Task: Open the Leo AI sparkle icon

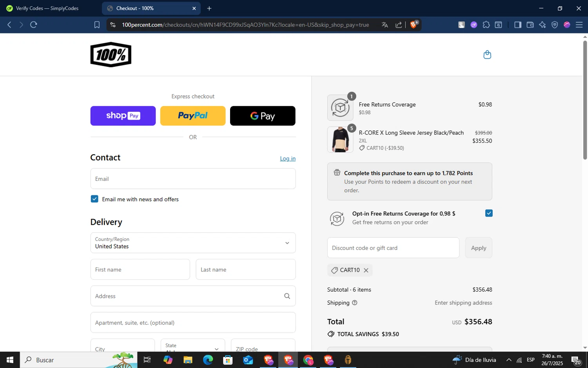Action: click(543, 25)
